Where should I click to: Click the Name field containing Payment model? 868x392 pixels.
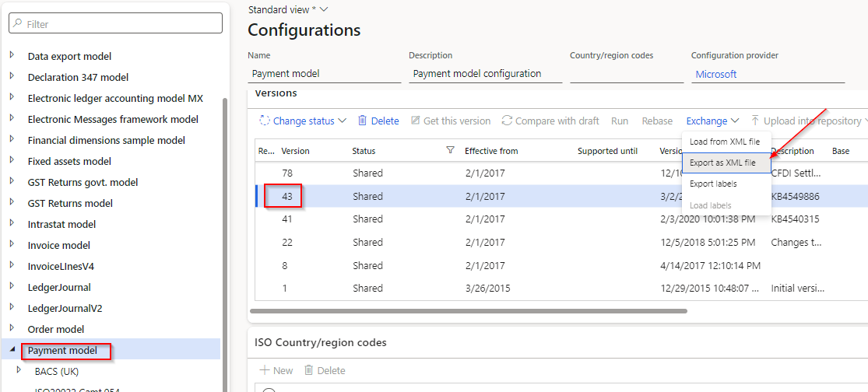click(x=324, y=74)
